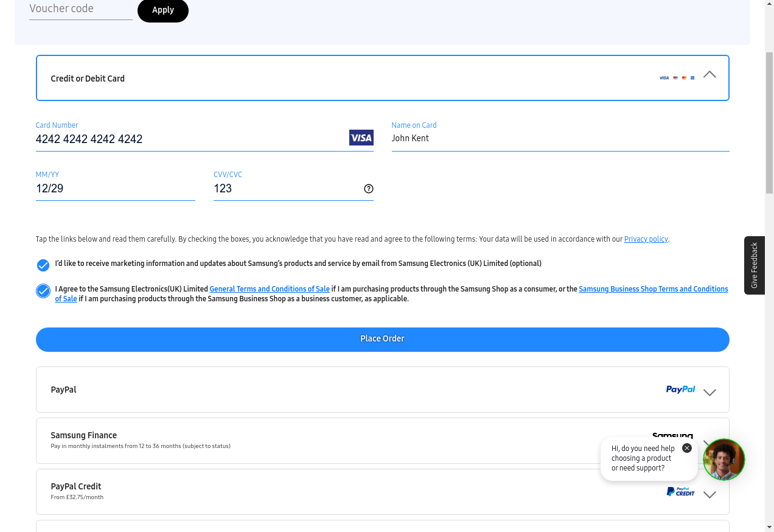Open the support agent chat avatar

tap(723, 460)
